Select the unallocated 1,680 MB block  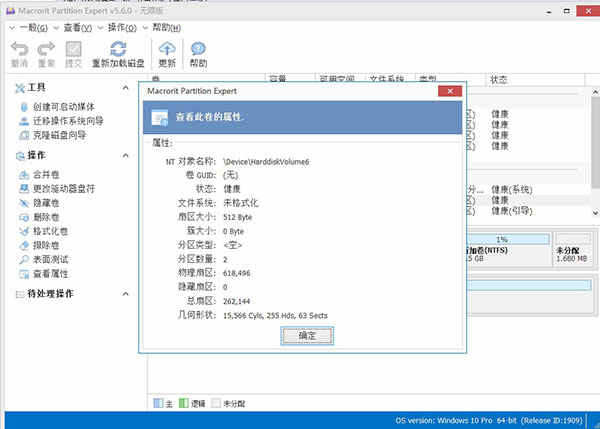[x=573, y=249]
